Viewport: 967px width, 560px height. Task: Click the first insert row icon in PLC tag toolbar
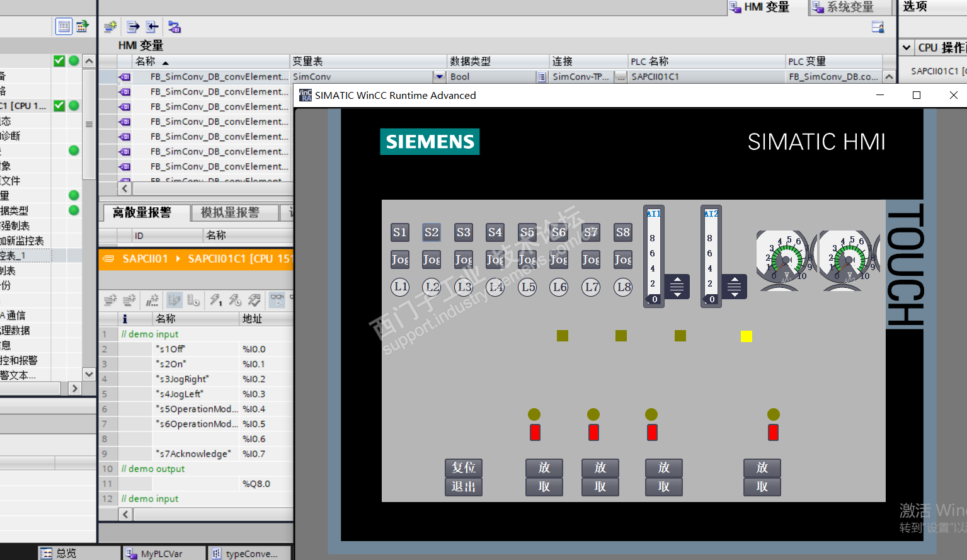click(110, 300)
